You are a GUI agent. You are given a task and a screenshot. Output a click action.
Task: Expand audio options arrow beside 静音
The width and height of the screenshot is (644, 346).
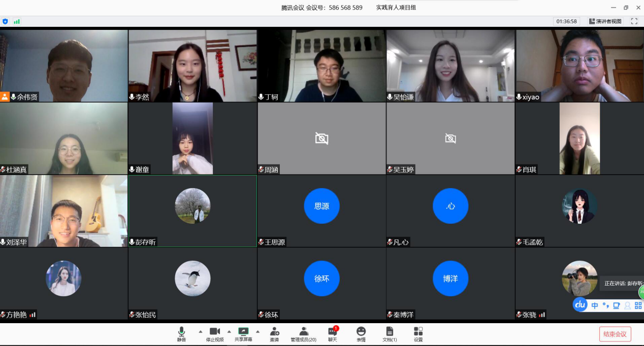tap(200, 331)
